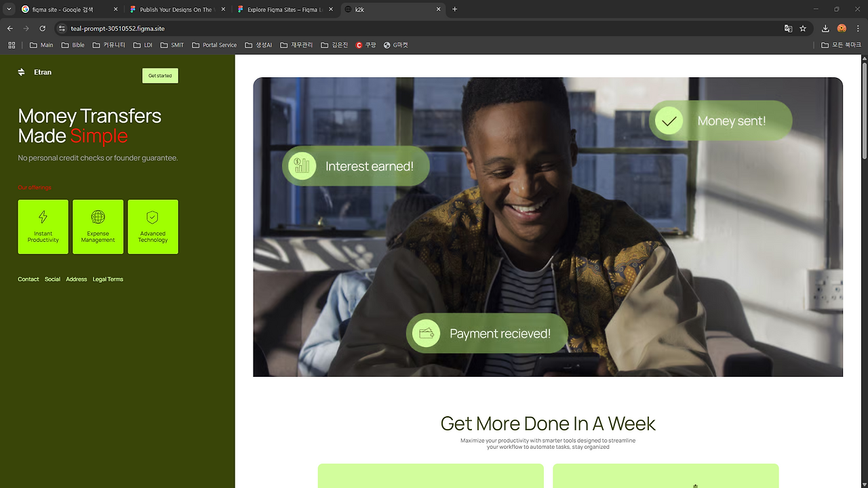The height and width of the screenshot is (488, 868).
Task: Click the 'Money Transfers Made Simple' heading
Action: pos(90,125)
